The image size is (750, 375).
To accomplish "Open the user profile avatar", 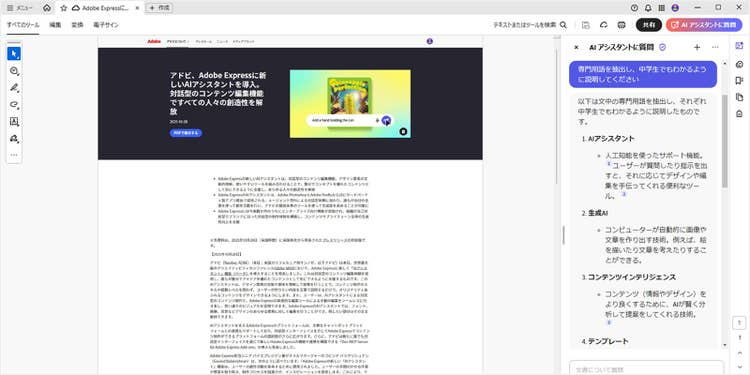I will [675, 8].
